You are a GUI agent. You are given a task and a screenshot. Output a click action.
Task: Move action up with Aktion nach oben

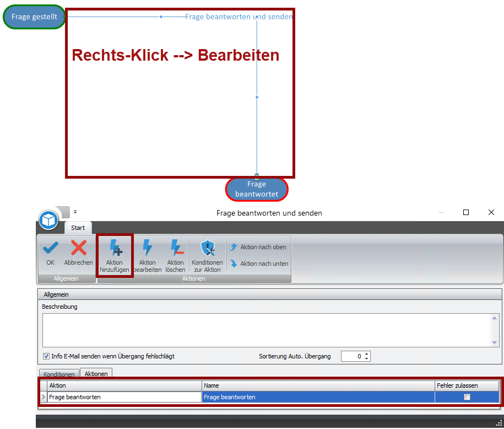click(258, 247)
